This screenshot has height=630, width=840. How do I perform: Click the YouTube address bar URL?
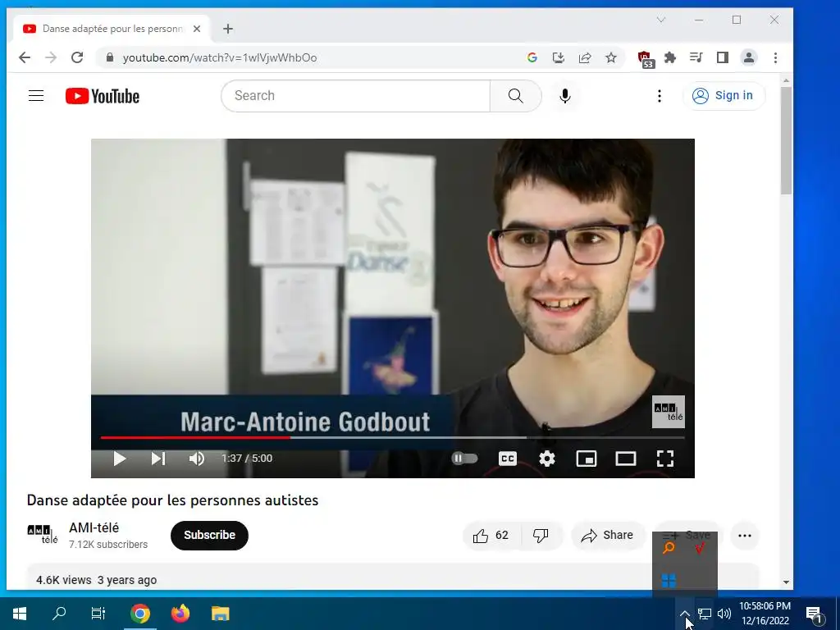coord(220,58)
